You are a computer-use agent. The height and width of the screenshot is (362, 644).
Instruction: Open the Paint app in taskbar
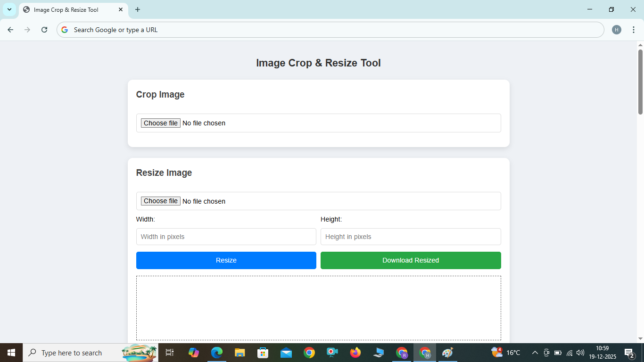tap(447, 353)
